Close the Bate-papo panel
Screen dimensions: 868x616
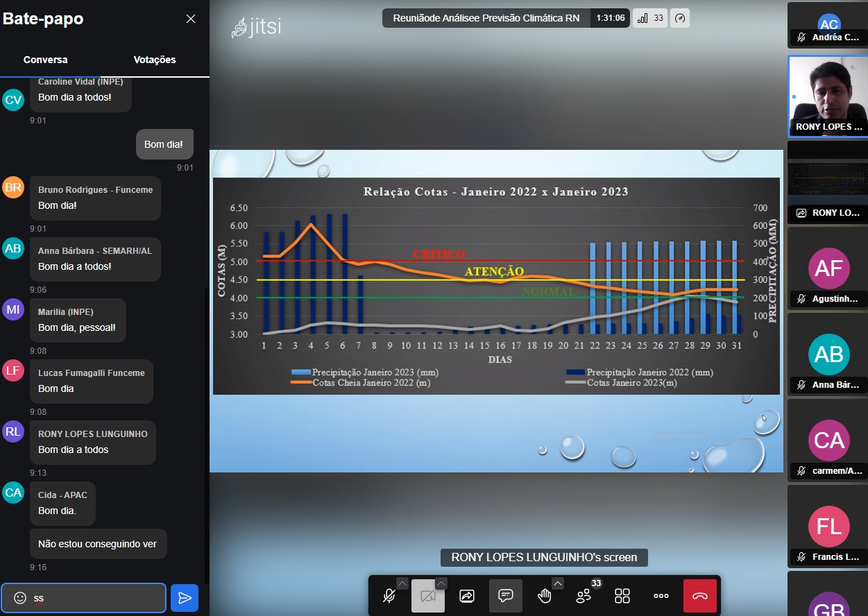pos(191,19)
